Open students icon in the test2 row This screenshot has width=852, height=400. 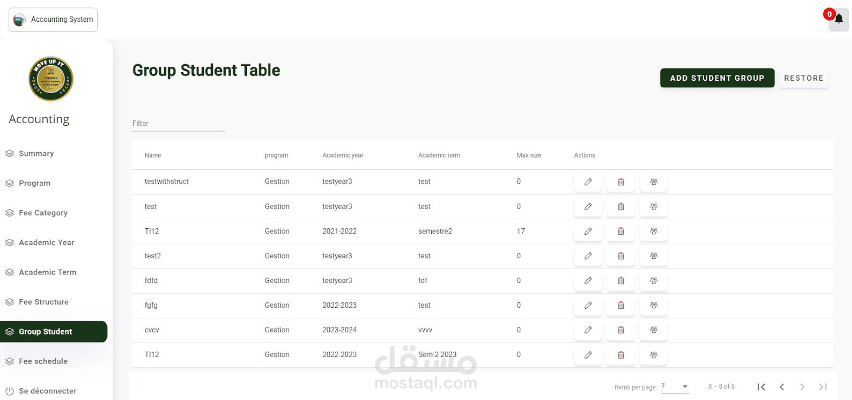point(654,256)
